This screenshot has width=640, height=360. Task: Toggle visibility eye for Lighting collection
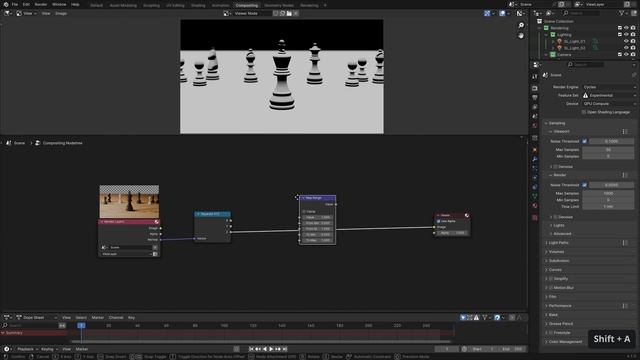[626, 35]
